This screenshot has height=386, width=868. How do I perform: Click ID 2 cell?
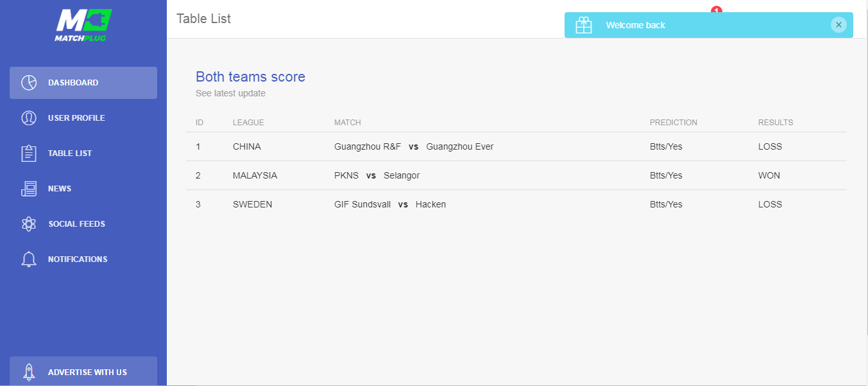point(198,175)
